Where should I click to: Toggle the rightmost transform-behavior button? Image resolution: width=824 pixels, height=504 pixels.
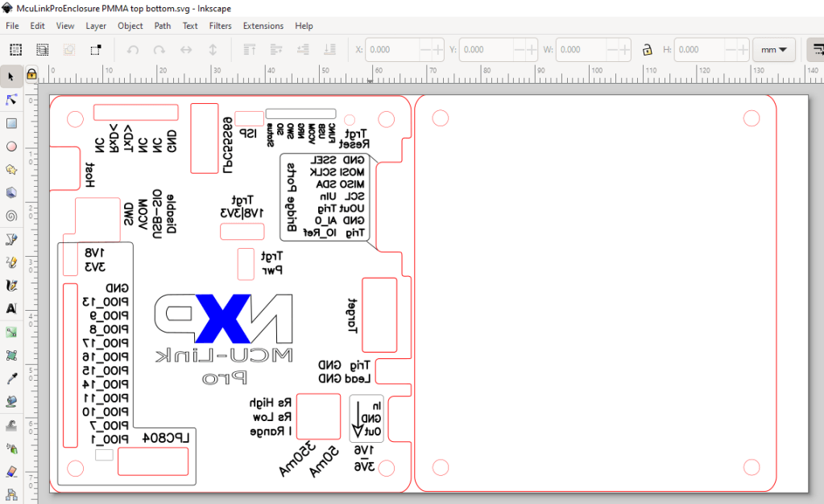click(814, 50)
